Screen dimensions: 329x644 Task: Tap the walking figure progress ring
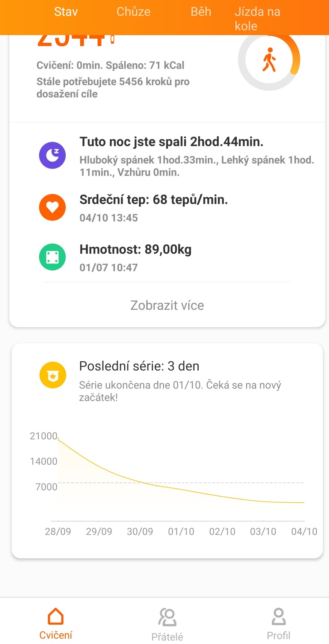point(269,60)
